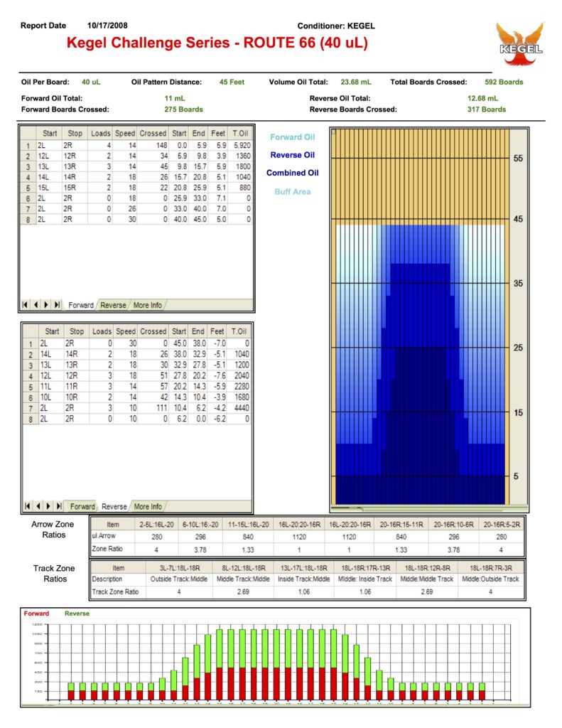Click the report date '10/17/2008'
The width and height of the screenshot is (562, 728).
(107, 26)
